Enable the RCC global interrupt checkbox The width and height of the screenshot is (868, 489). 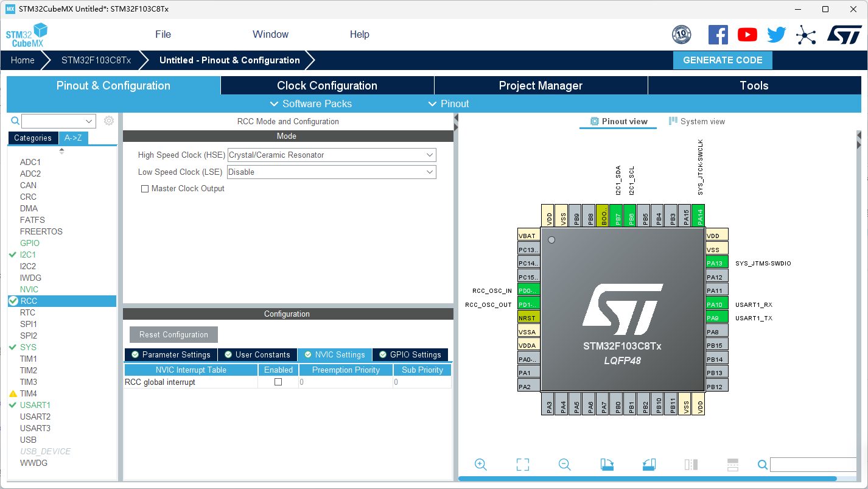278,382
